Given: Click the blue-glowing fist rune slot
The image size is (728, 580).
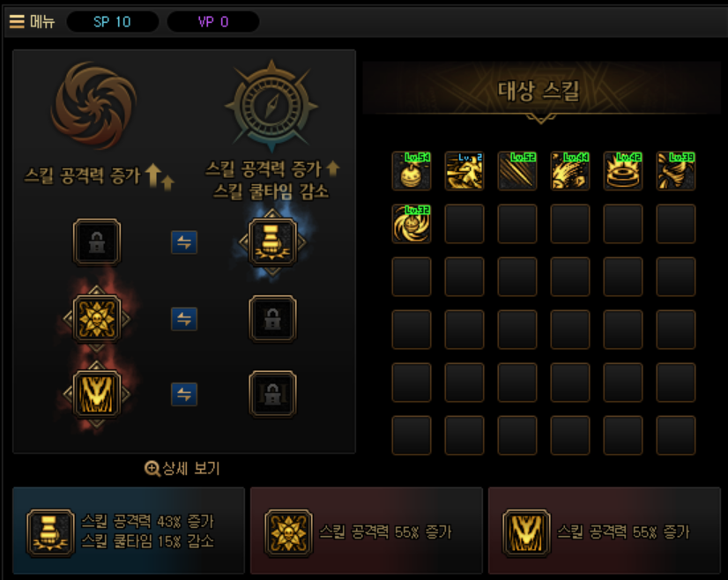Looking at the screenshot, I should click(x=272, y=242).
